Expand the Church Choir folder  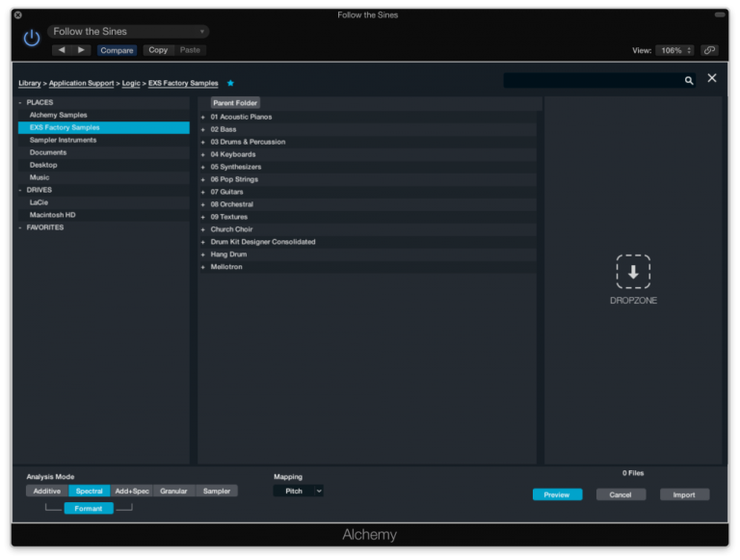[x=203, y=229]
